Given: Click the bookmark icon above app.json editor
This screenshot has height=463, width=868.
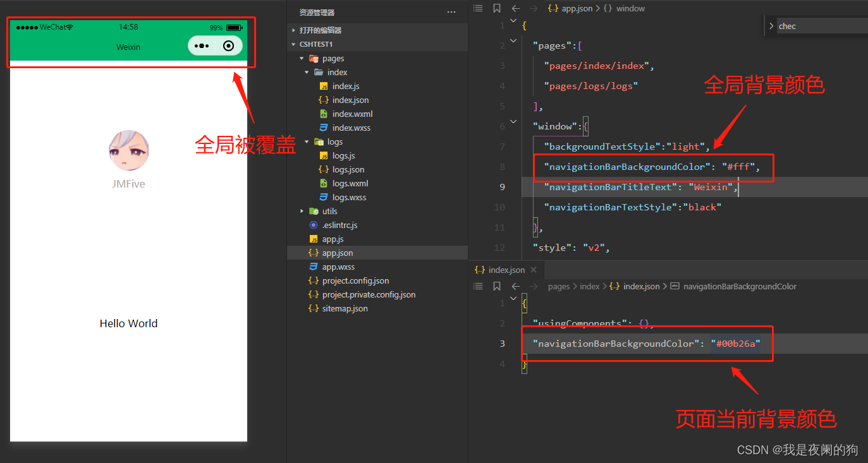Looking at the screenshot, I should click(x=497, y=8).
